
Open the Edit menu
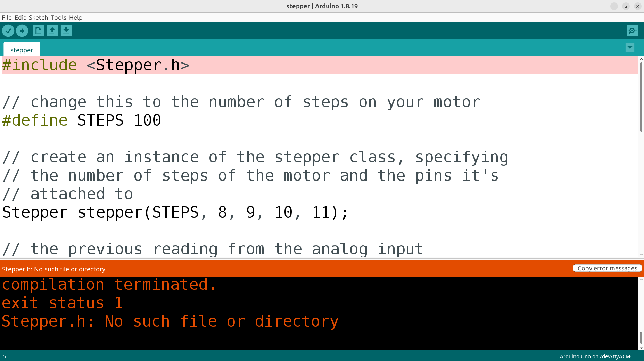[x=20, y=18]
